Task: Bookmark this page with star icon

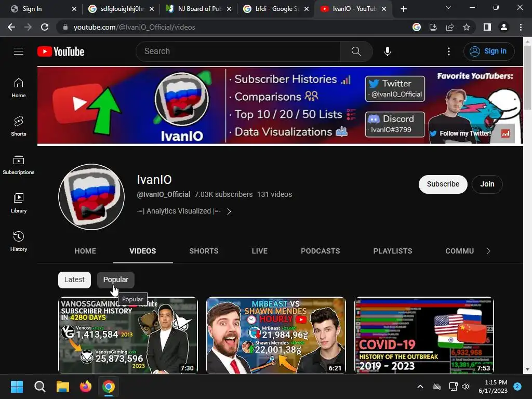Action: 467,27
